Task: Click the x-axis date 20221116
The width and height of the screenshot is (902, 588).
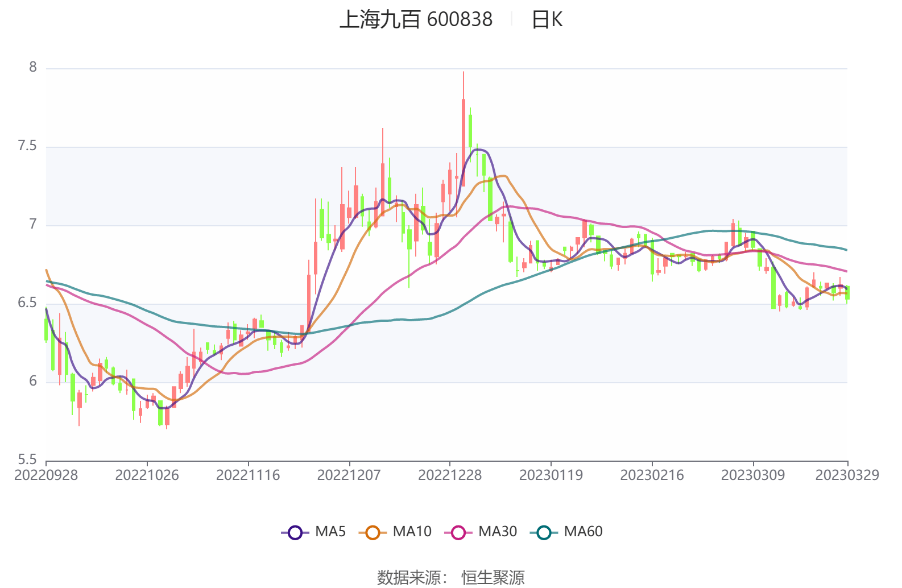Action: (248, 475)
